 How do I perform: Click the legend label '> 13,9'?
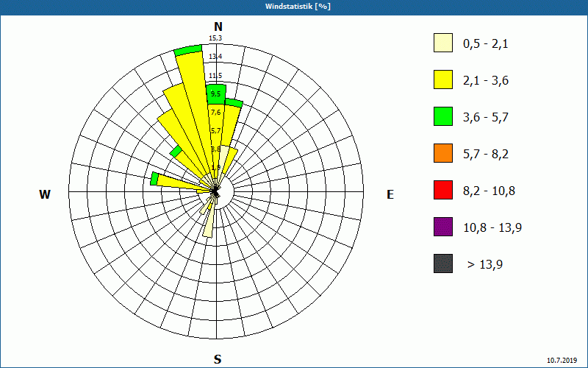click(x=485, y=265)
